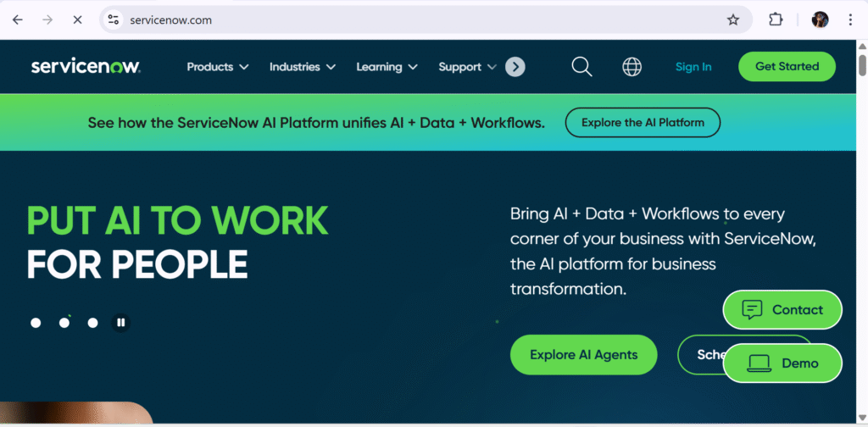
Task: Open the Demo button
Action: (782, 363)
